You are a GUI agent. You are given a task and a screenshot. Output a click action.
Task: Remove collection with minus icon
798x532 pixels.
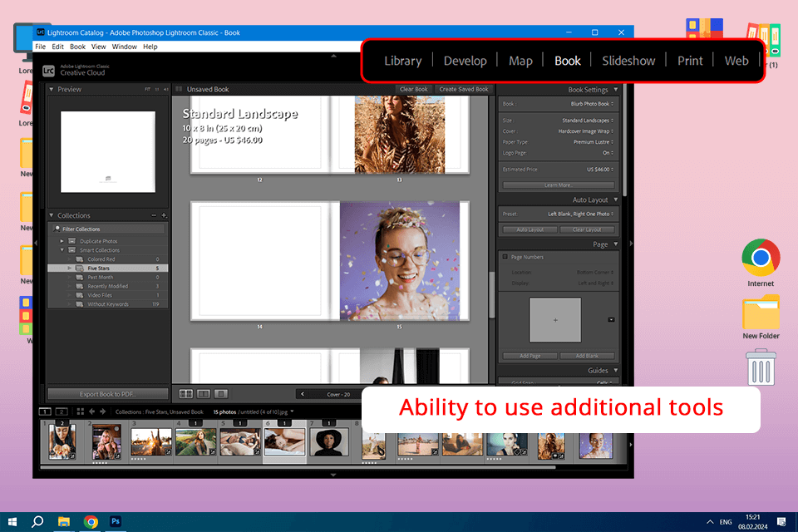point(154,215)
